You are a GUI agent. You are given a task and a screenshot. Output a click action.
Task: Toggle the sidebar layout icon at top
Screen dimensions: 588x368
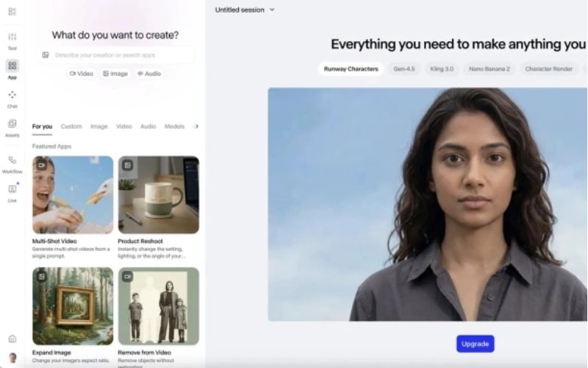12,10
